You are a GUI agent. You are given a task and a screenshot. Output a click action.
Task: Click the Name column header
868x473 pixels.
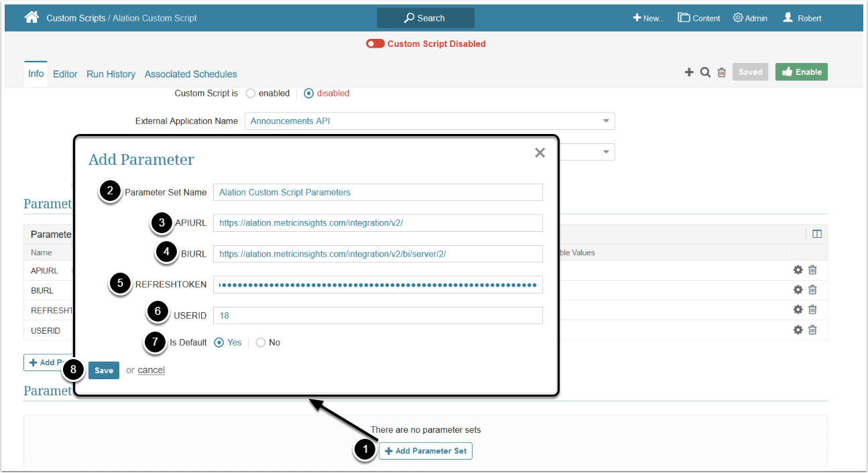[41, 253]
